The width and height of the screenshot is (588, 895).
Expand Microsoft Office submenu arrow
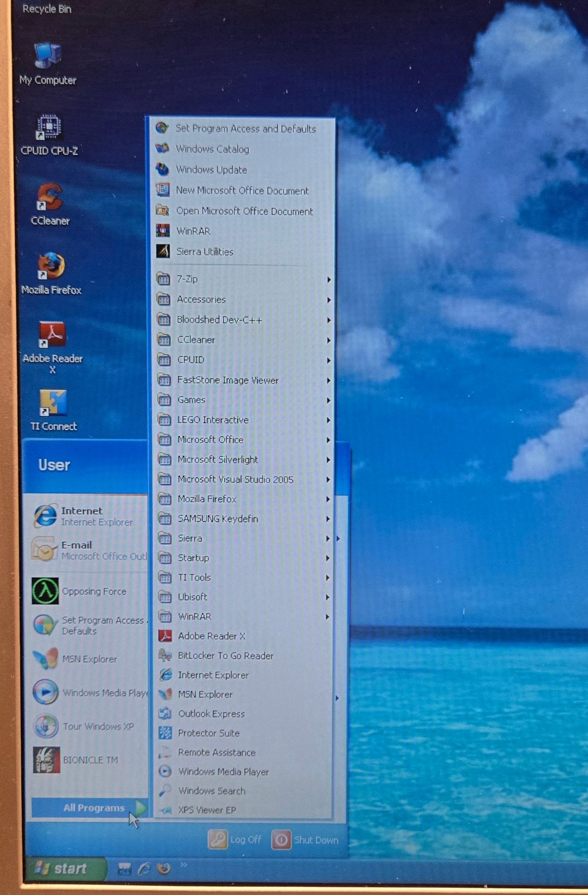[329, 440]
